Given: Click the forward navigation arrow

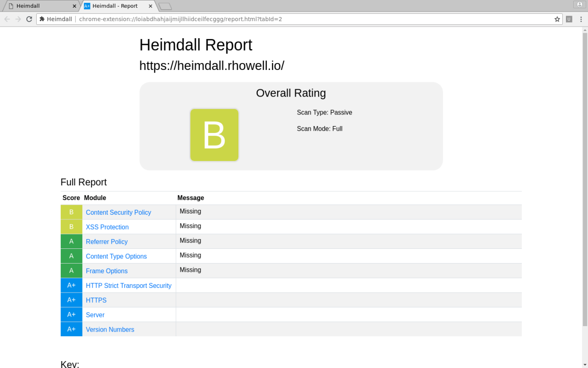Looking at the screenshot, I should 17,19.
